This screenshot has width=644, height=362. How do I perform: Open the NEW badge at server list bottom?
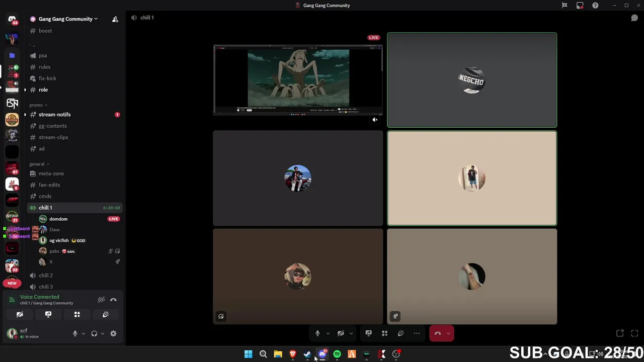(12, 283)
